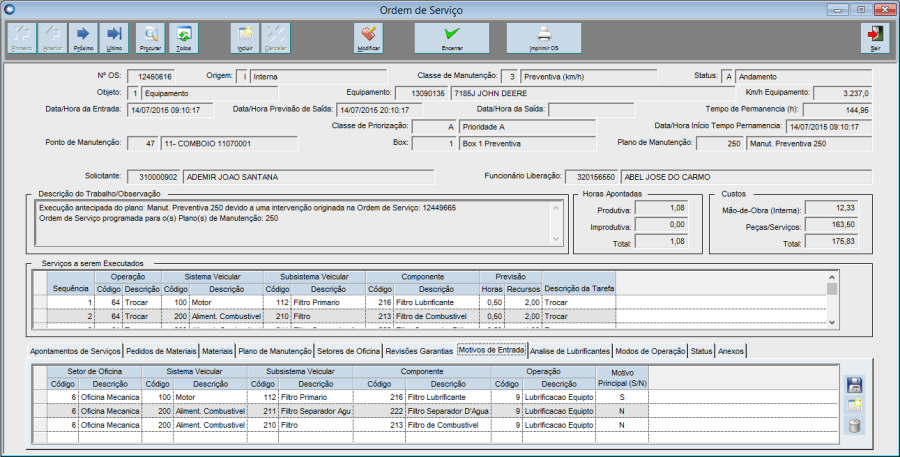Switch to Apontamentos de Serviços tab
Image resolution: width=900 pixels, height=457 pixels.
point(75,352)
